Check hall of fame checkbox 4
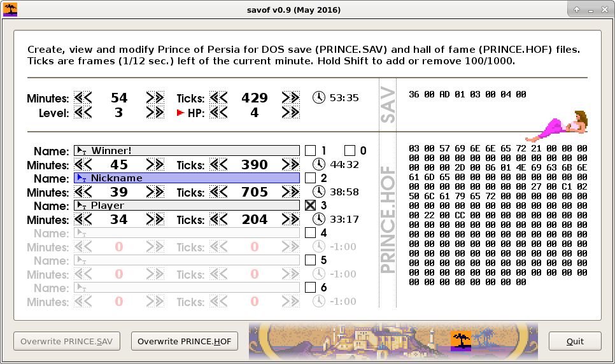Viewport: 615px width, 364px height. (310, 233)
